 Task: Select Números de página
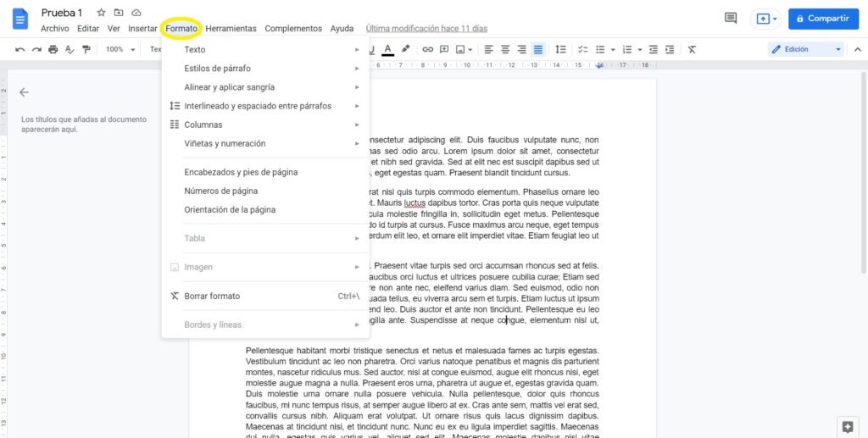point(265,191)
